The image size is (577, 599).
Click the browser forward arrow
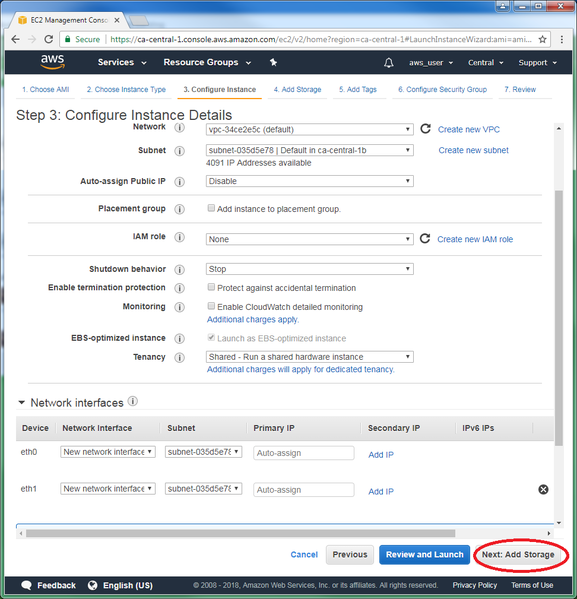pyautogui.click(x=32, y=39)
